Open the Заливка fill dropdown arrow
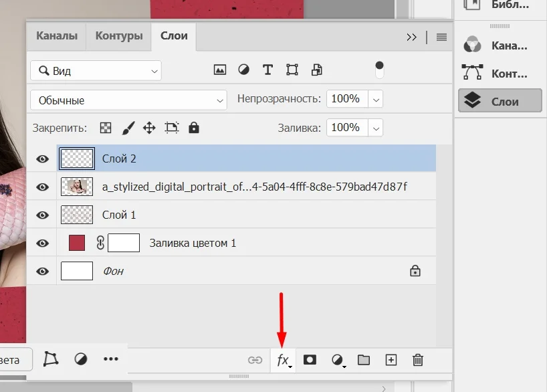This screenshot has width=547, height=392. coord(376,128)
